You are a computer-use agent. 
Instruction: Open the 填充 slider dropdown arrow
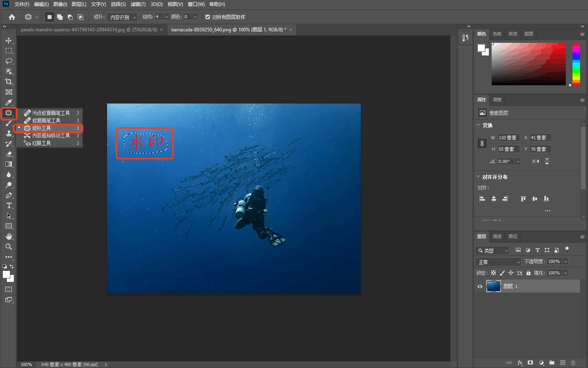(565, 273)
